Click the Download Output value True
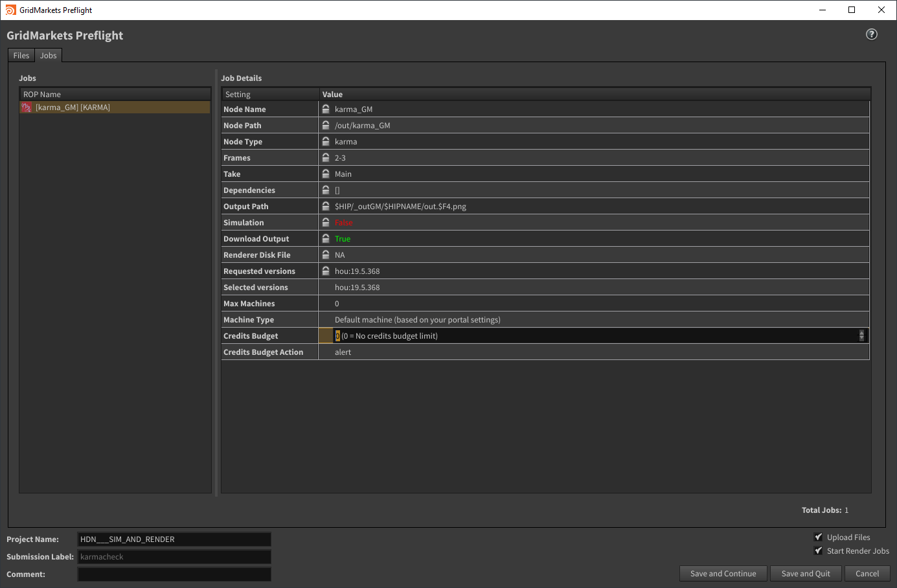Viewport: 897px width, 588px height. 342,239
